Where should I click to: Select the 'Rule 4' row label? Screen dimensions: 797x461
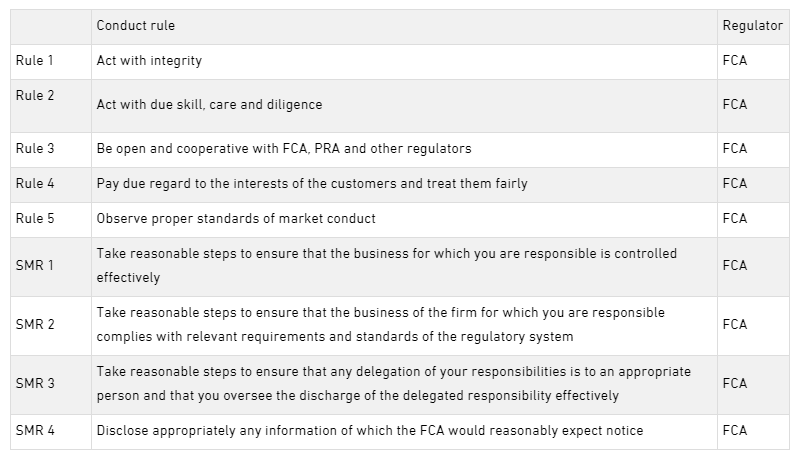click(35, 183)
